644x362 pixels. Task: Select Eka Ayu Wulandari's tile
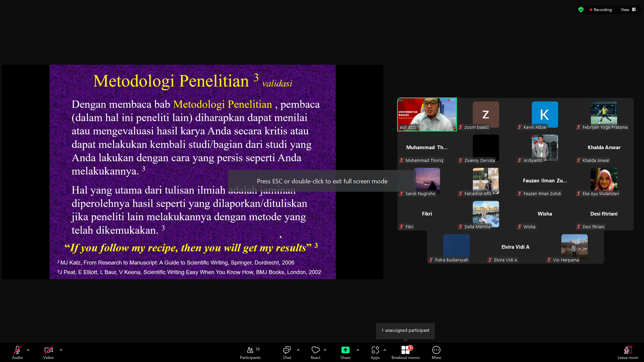(604, 181)
